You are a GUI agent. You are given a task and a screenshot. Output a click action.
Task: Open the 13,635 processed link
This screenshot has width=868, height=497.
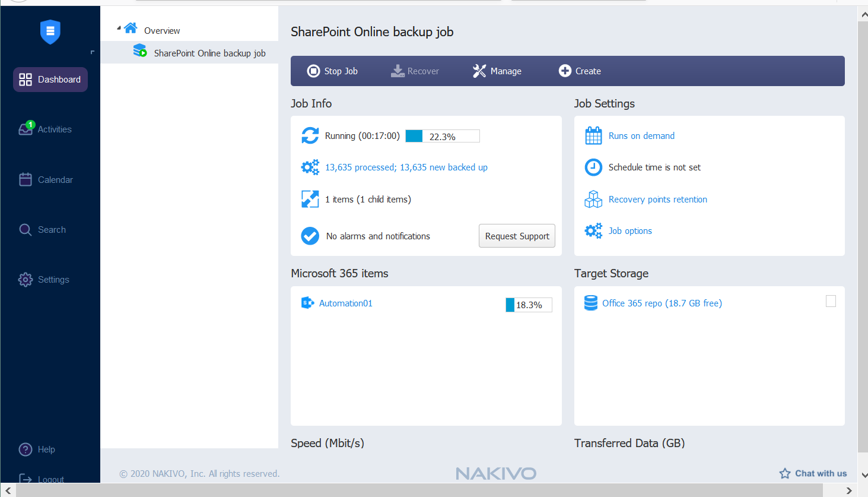point(406,167)
